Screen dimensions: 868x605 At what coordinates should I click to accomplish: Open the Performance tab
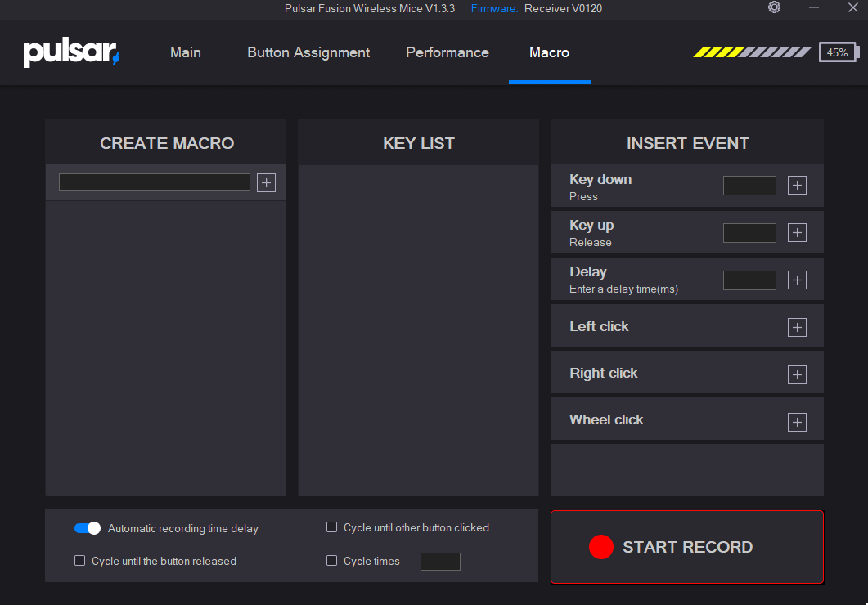point(447,52)
